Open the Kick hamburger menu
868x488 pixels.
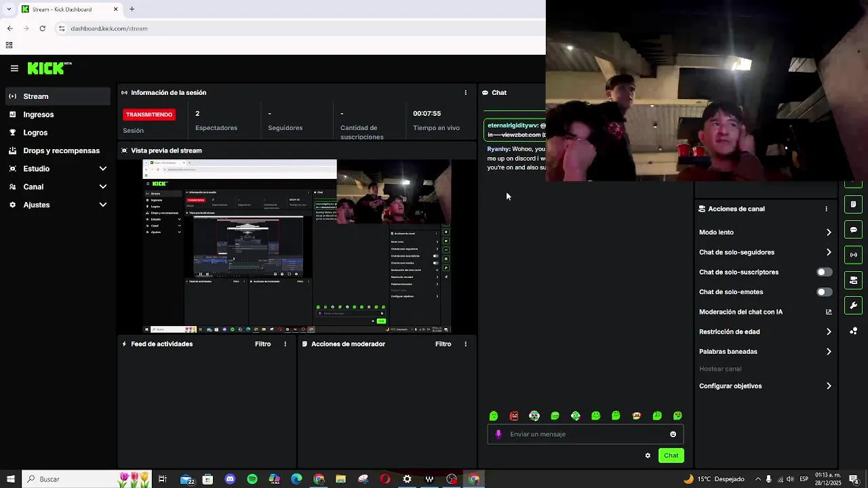14,68
